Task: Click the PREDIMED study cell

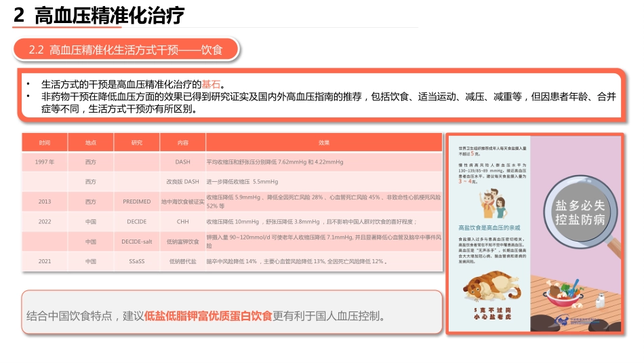Action: tap(137, 202)
